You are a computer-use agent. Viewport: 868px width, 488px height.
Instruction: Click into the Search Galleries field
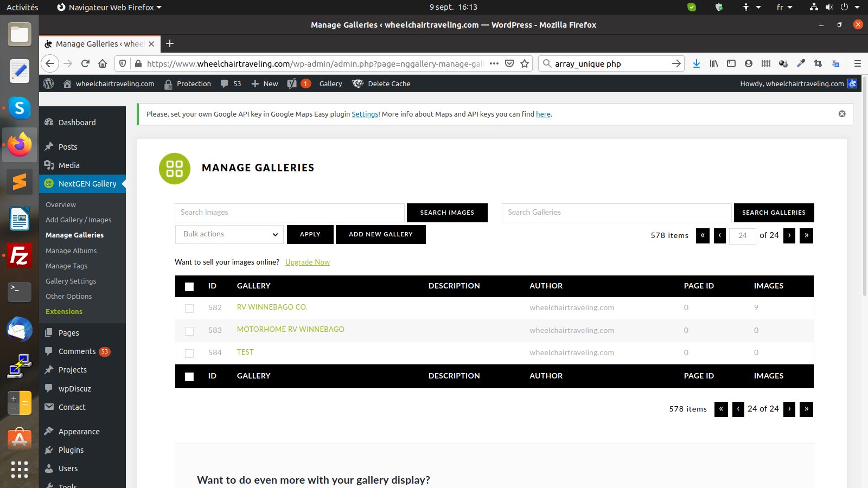pos(616,213)
